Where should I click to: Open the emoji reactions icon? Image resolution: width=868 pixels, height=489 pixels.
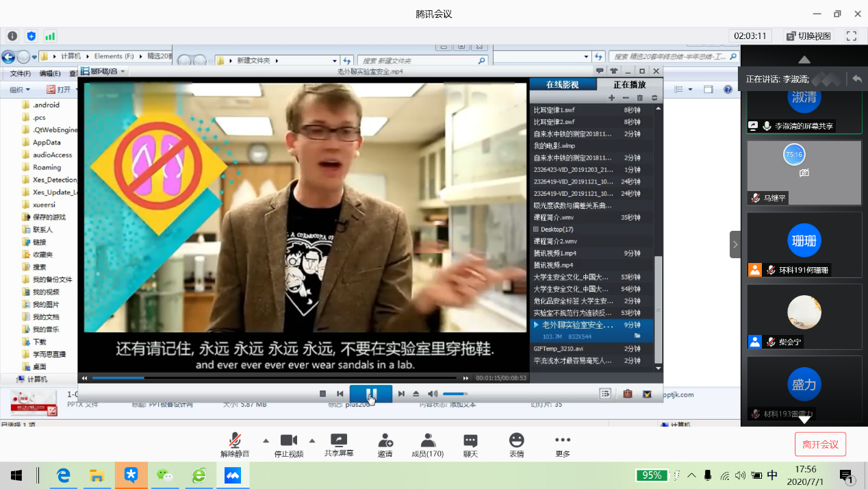pos(516,440)
